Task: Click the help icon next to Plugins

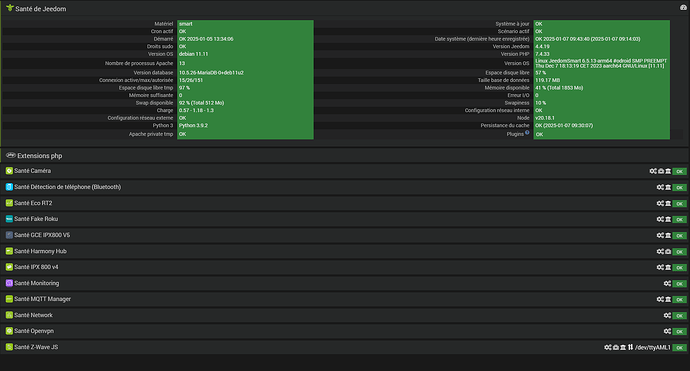Action: (527, 132)
